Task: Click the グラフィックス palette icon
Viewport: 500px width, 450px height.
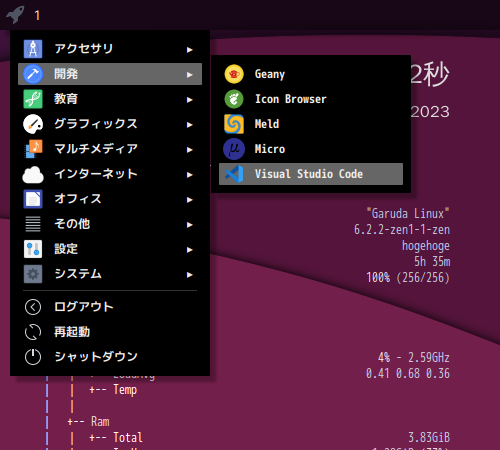Action: (x=33, y=124)
